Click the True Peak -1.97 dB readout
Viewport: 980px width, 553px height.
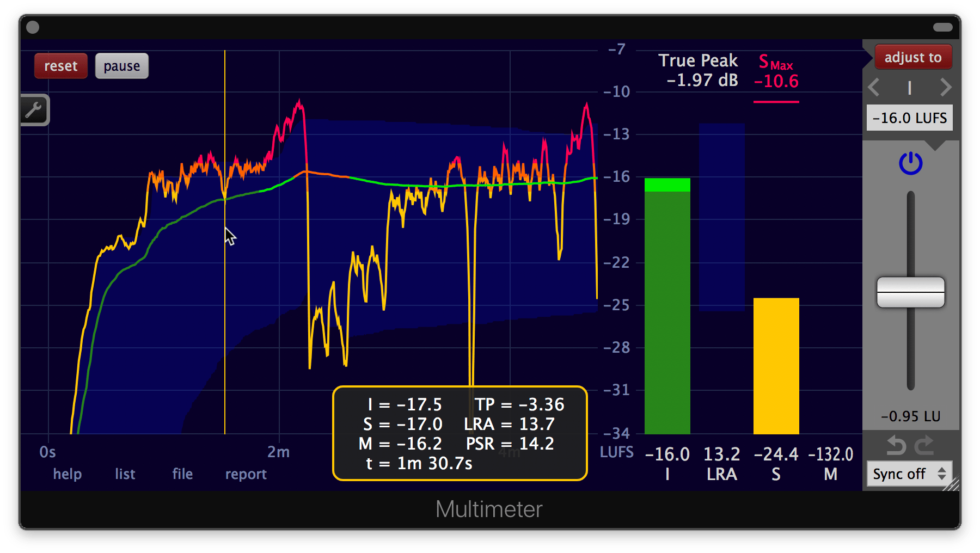point(699,70)
